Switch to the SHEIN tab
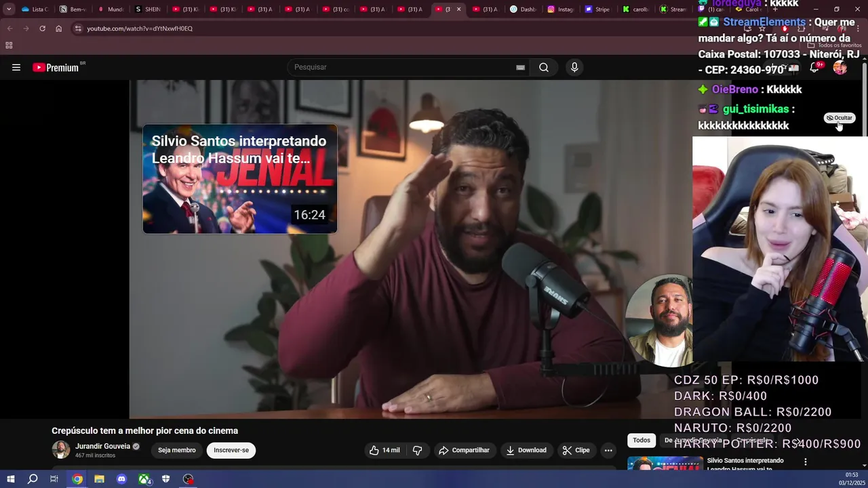This screenshot has height=488, width=868. (x=149, y=9)
